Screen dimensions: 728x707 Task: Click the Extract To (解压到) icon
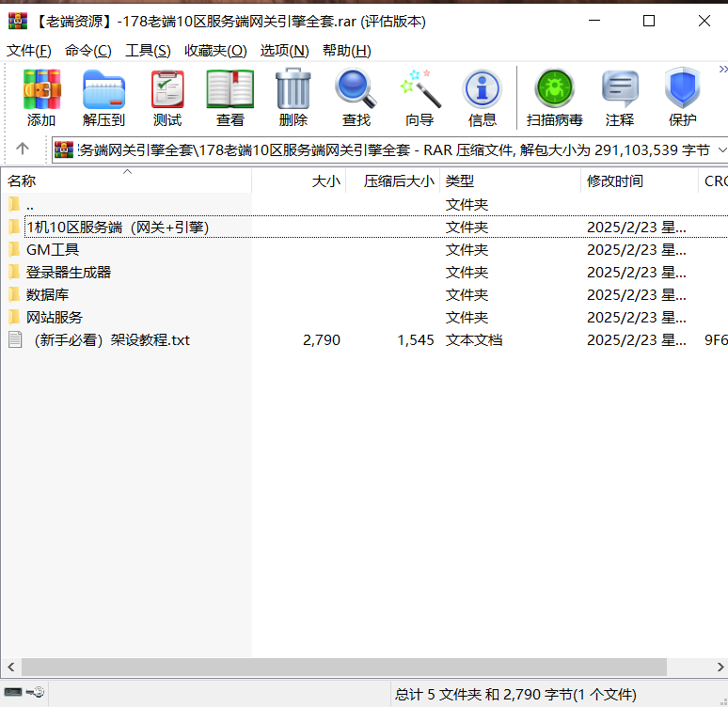[104, 98]
